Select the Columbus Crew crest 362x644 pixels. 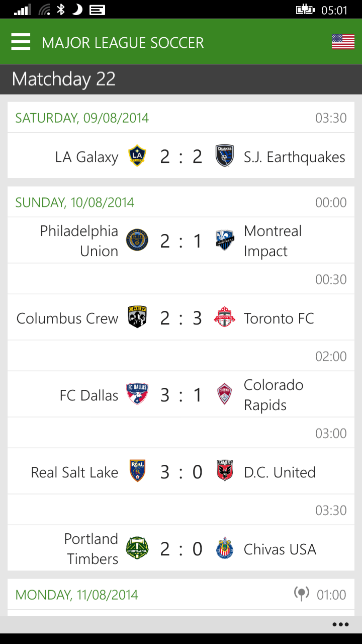(x=137, y=317)
